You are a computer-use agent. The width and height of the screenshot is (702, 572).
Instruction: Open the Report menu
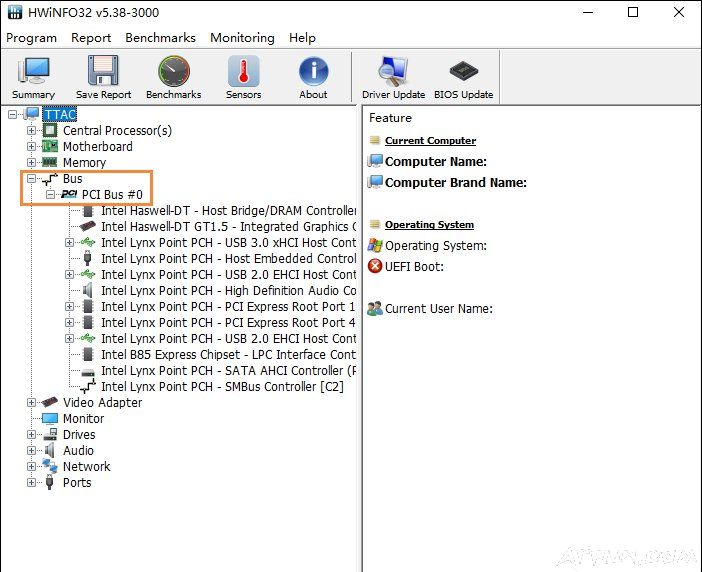[x=91, y=38]
